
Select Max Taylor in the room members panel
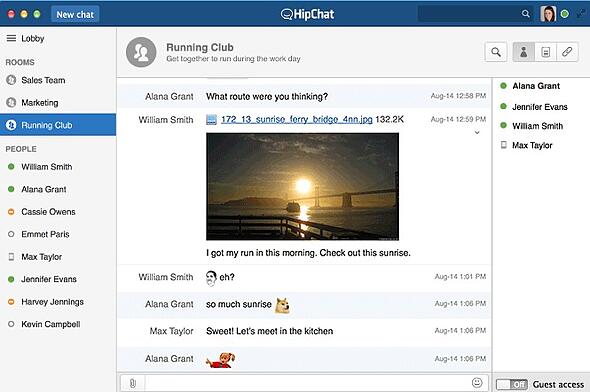coord(532,145)
